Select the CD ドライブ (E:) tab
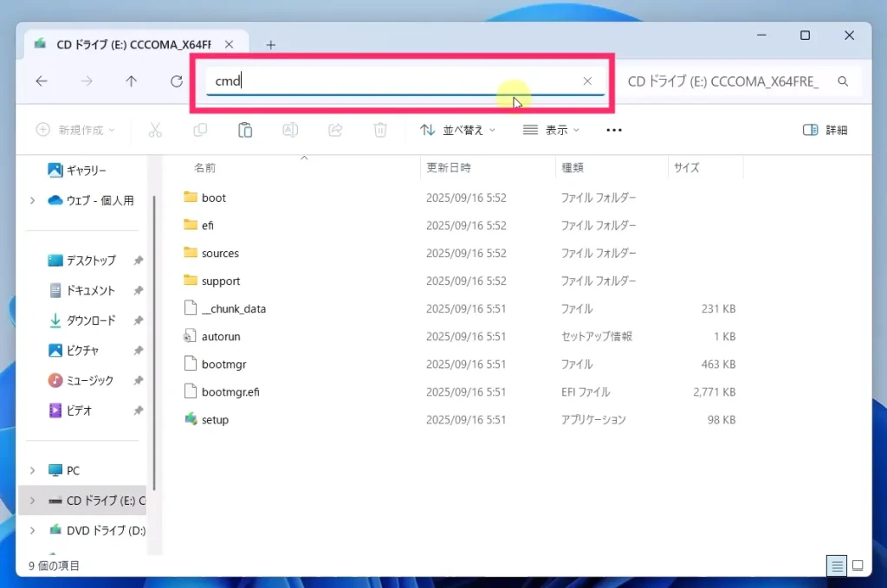The image size is (887, 588). tap(130, 44)
